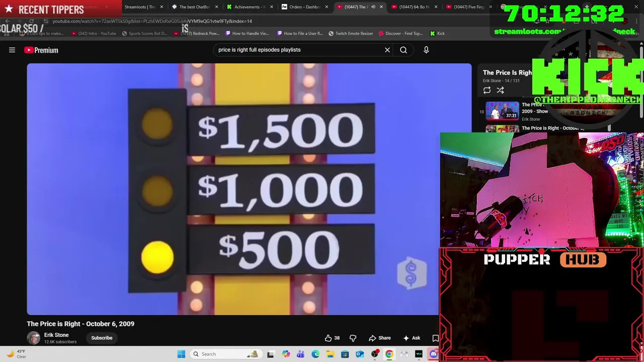Screen dimensions: 644x362
Task: Open Erik Stone channel name link
Action: 56,335
